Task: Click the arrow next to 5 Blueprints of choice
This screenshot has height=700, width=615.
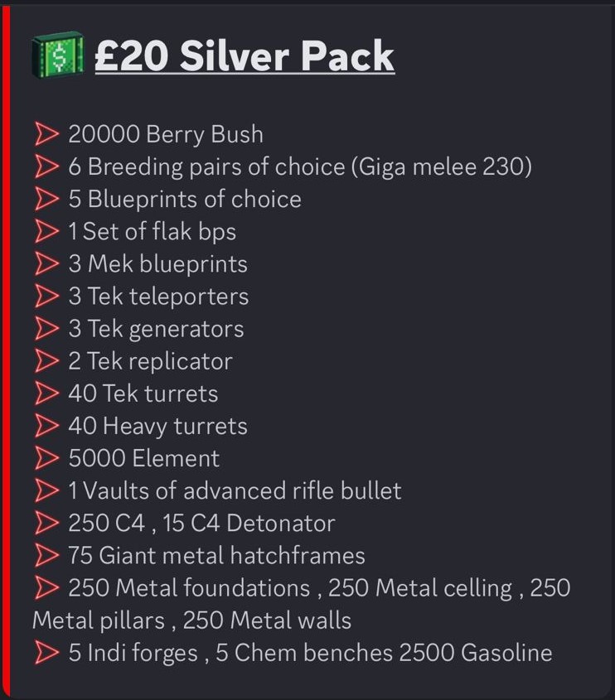Action: click(x=46, y=199)
